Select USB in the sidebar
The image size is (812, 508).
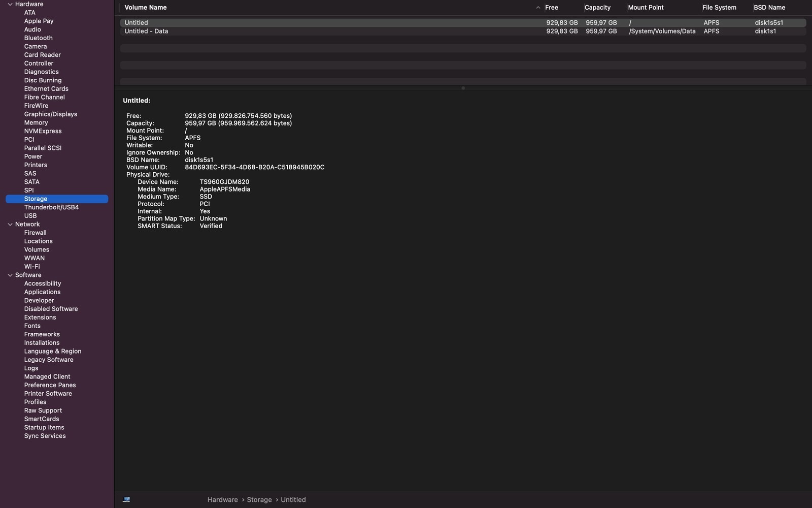coord(30,216)
